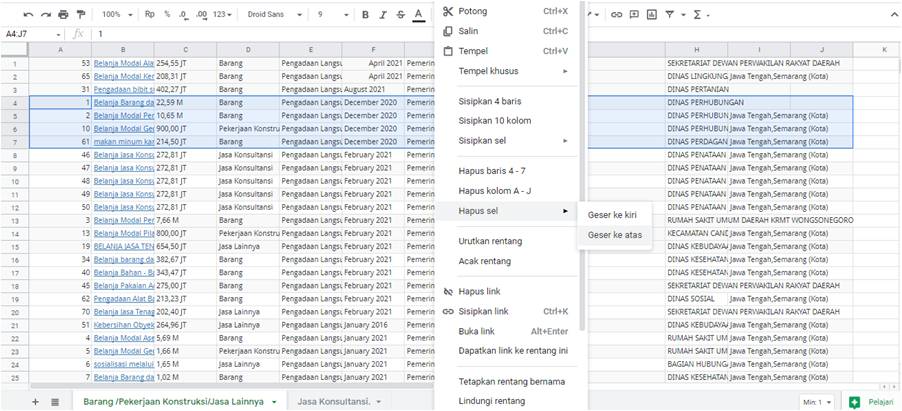
Task: Open the Jasa Konsultansi tab dropdown arrow
Action: point(379,402)
